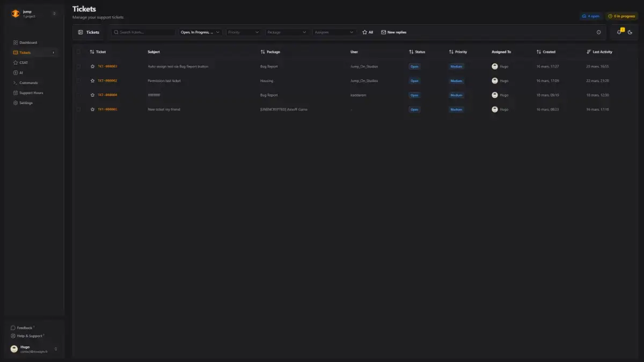Click the '16 mars, 17:27' created date
644x362 pixels.
tap(547, 67)
